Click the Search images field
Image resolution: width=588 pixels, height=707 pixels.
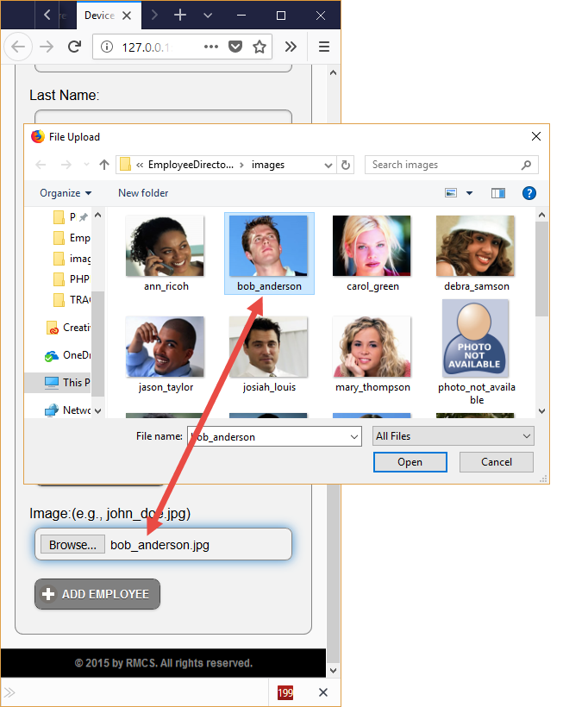coord(444,165)
